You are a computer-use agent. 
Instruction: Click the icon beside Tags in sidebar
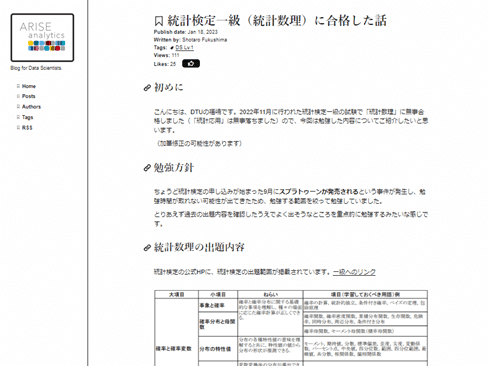coord(18,117)
